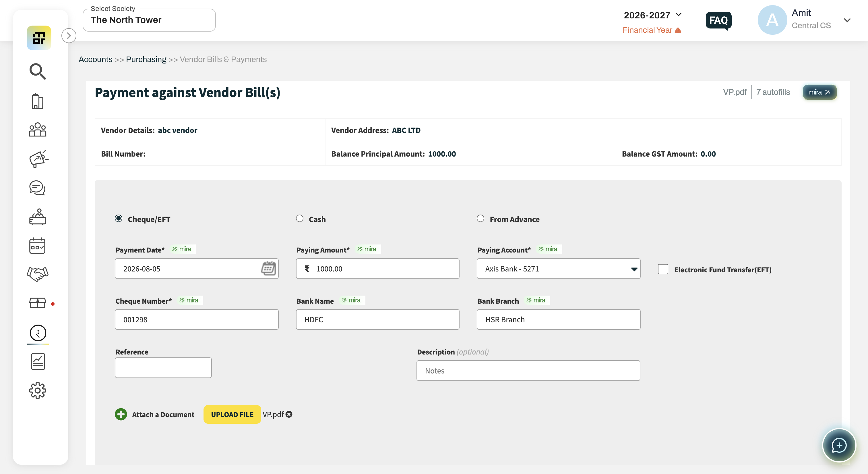Expand the user profile menu chevron
Image resolution: width=868 pixels, height=474 pixels.
click(x=847, y=20)
